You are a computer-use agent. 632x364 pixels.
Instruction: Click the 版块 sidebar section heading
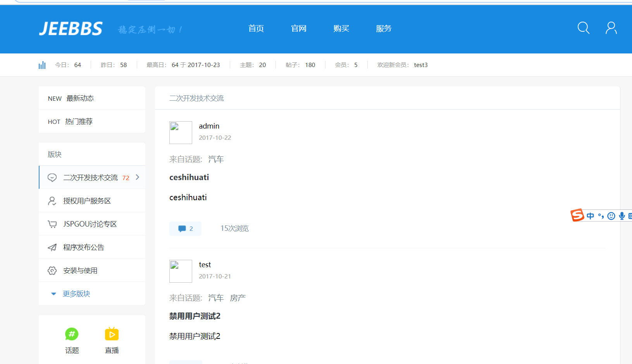[x=55, y=154]
